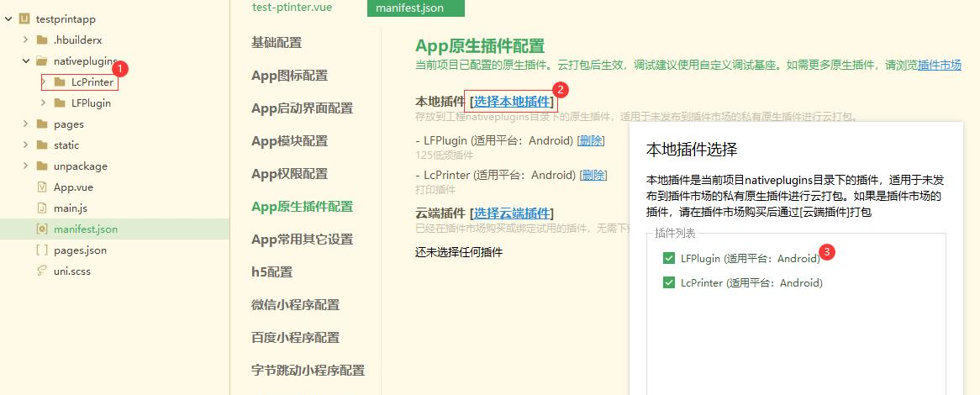Open the App模块配置 section
Viewport: 980px width, 395px height.
point(289,140)
